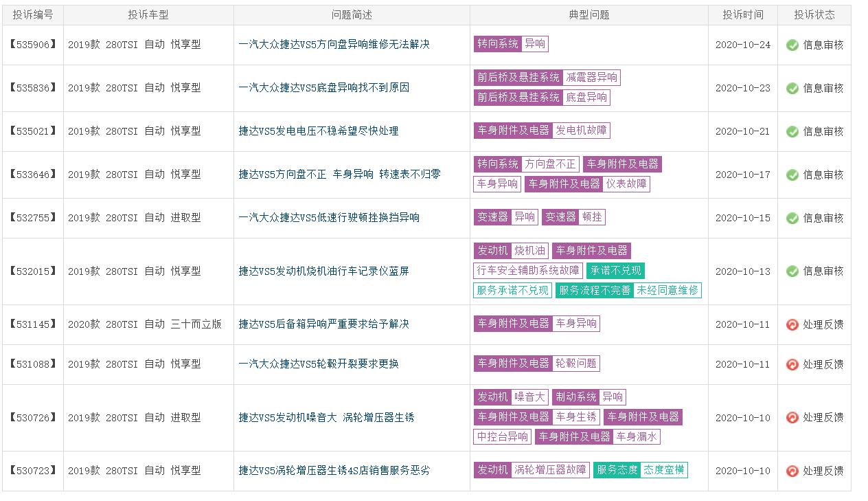Select the 未经同意维修 tag

(667, 291)
